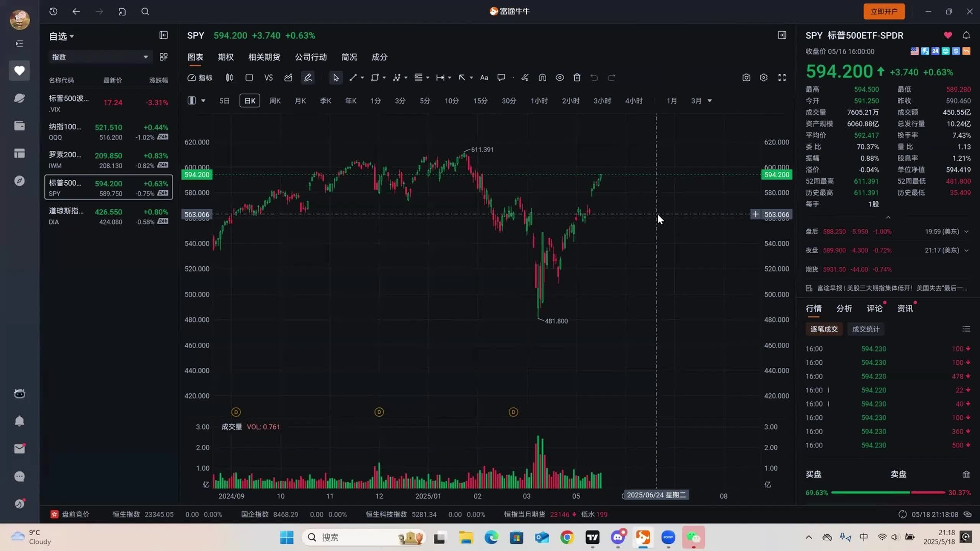
Task: Open the line tool dropdown arrow
Action: pos(362,78)
